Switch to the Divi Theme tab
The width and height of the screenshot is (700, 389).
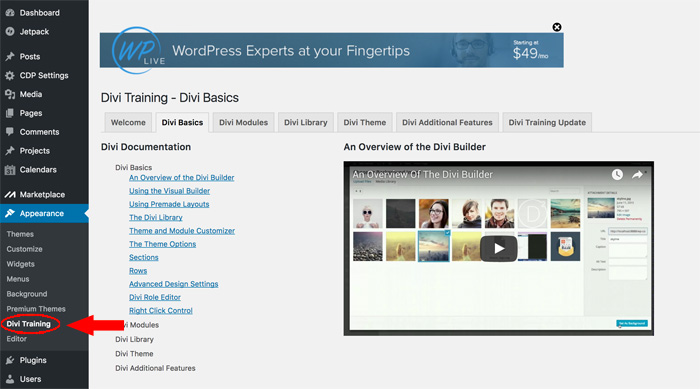(x=365, y=122)
